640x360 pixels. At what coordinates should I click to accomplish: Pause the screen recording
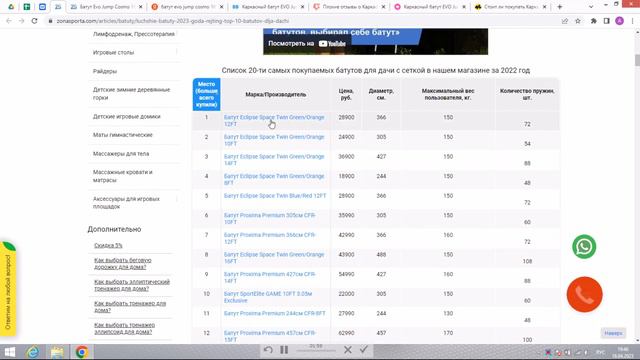click(x=284, y=350)
